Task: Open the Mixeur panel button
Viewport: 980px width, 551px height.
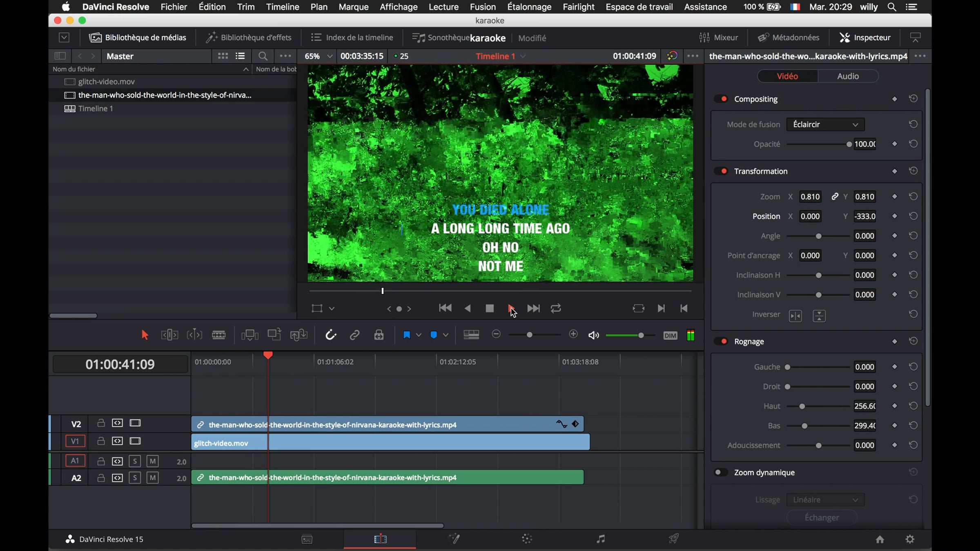Action: [x=719, y=38]
